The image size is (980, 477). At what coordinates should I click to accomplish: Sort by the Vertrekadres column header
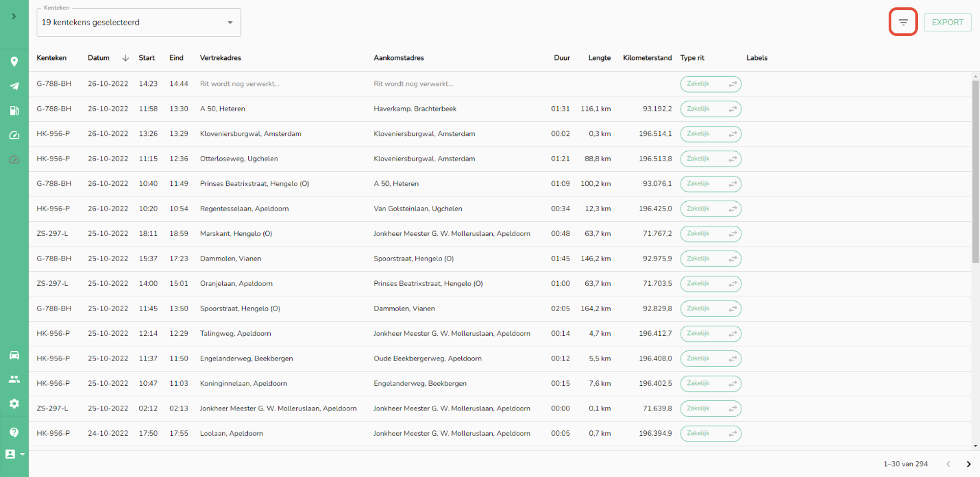click(x=221, y=58)
